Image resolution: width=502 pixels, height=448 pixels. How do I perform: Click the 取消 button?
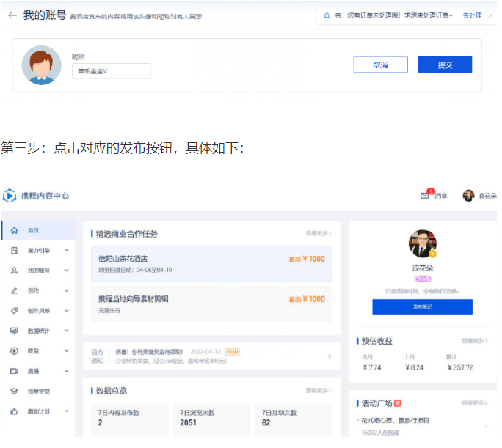tap(380, 65)
